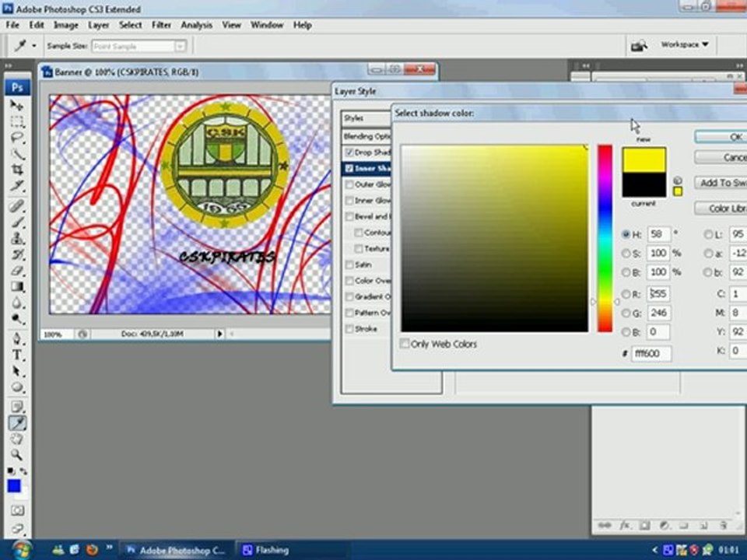This screenshot has width=747, height=560.
Task: Enable the Only Web Colors checkbox
Action: point(405,343)
